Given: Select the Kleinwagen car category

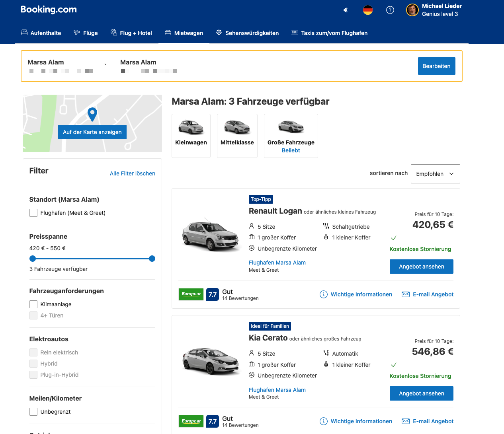Looking at the screenshot, I should (191, 136).
